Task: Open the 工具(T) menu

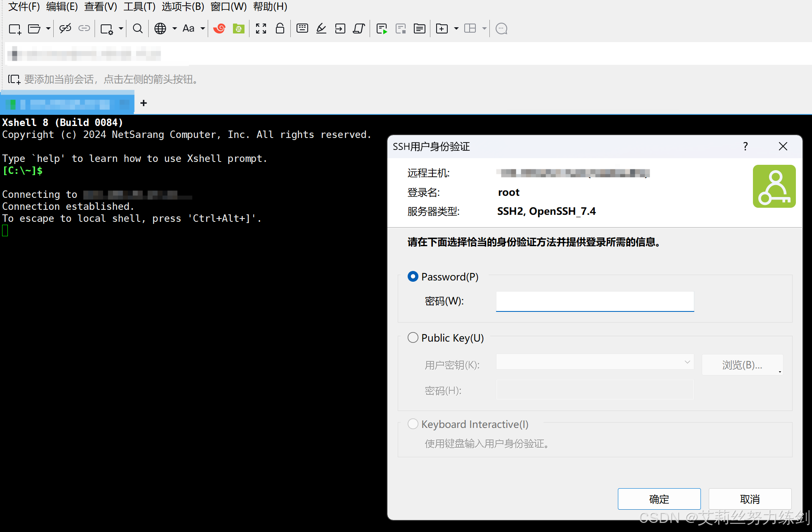Action: [x=139, y=7]
